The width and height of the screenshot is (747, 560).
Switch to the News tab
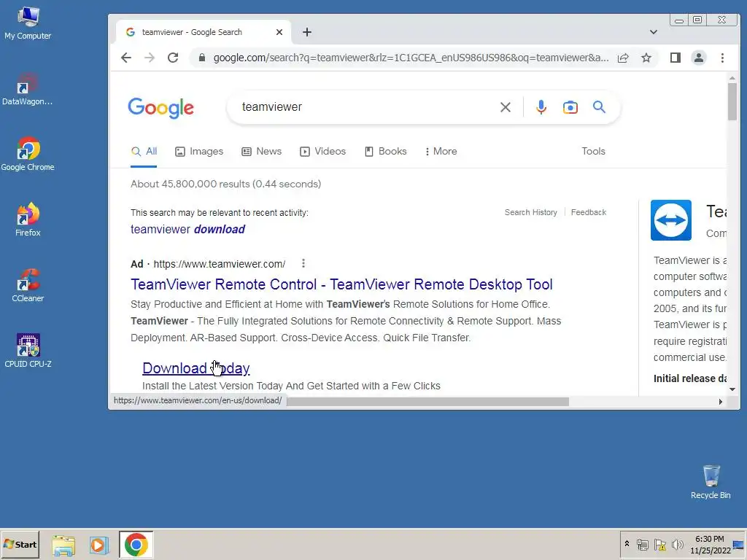click(262, 152)
